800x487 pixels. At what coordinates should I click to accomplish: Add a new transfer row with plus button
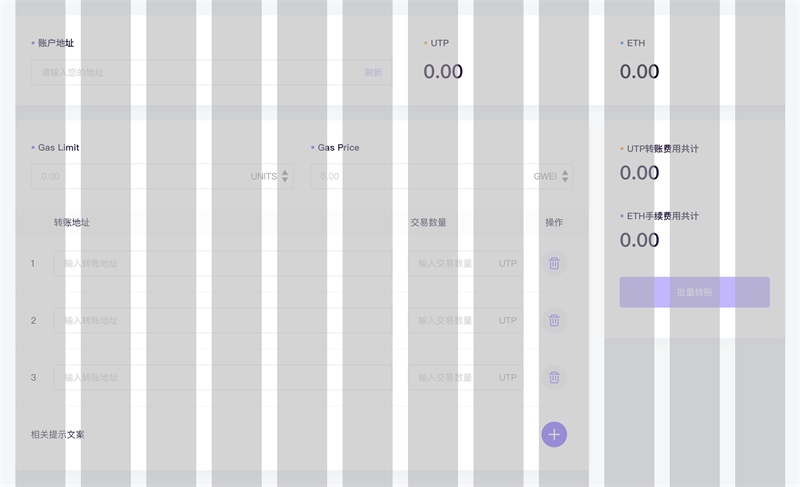tap(554, 434)
